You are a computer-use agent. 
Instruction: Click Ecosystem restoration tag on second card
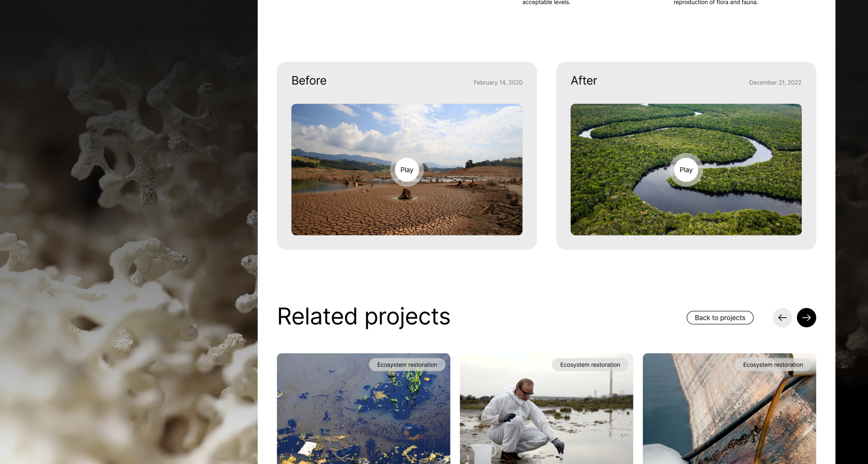coord(590,365)
